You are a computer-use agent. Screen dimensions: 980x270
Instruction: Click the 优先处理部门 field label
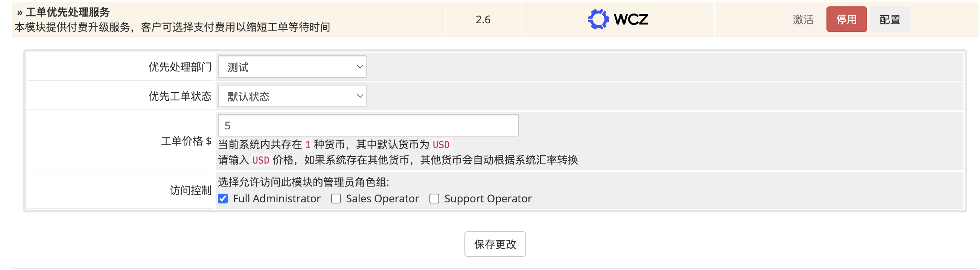[x=180, y=67]
